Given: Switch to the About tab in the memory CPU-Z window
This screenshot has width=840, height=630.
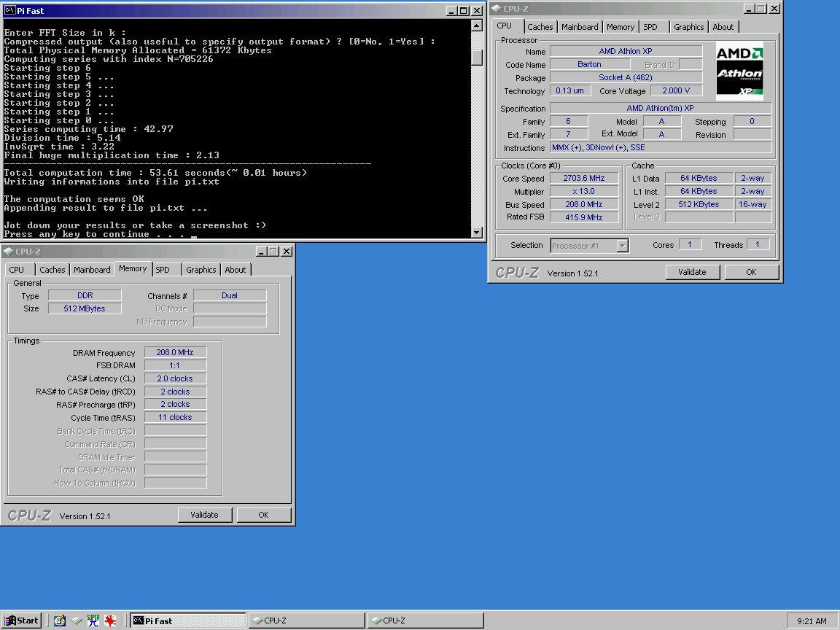Looking at the screenshot, I should 236,270.
